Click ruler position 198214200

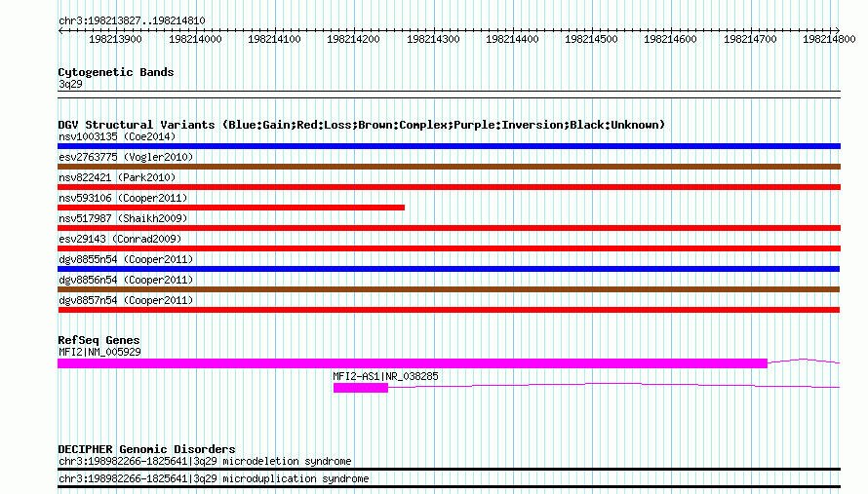tap(353, 39)
